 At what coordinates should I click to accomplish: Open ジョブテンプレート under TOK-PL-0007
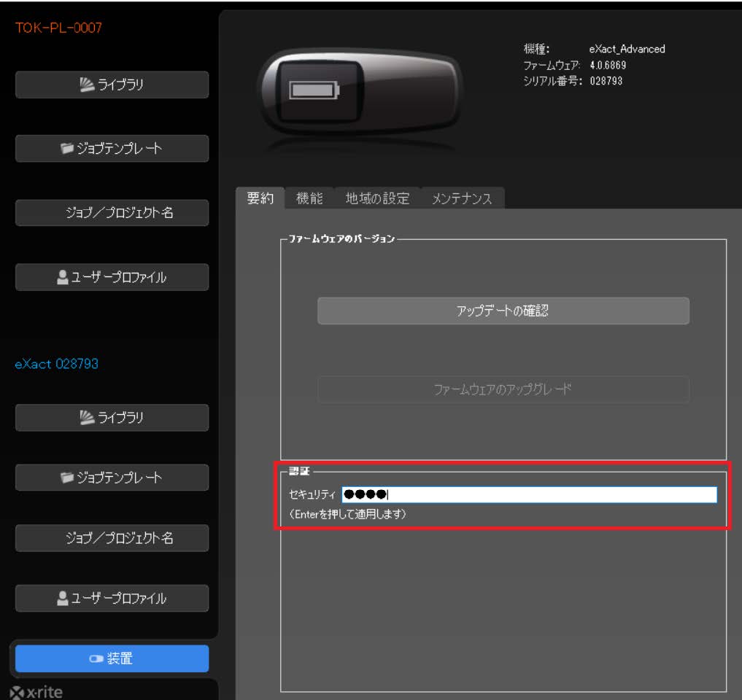(x=112, y=149)
